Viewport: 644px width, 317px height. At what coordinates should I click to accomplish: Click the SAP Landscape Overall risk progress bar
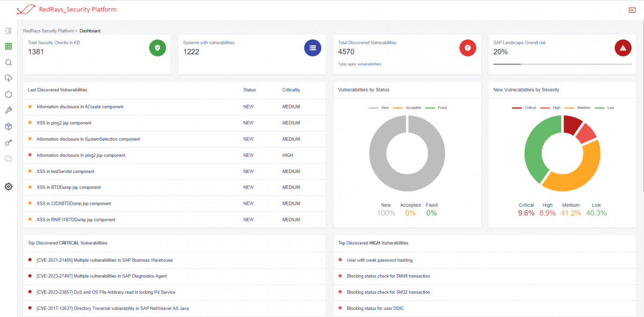pos(562,63)
